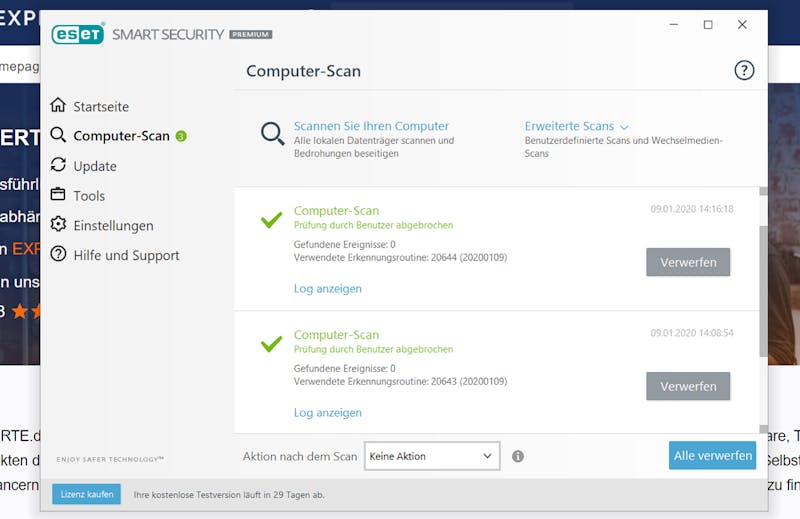Click the chevron next to Erweiterte Scans
The image size is (800, 519).
coord(624,127)
